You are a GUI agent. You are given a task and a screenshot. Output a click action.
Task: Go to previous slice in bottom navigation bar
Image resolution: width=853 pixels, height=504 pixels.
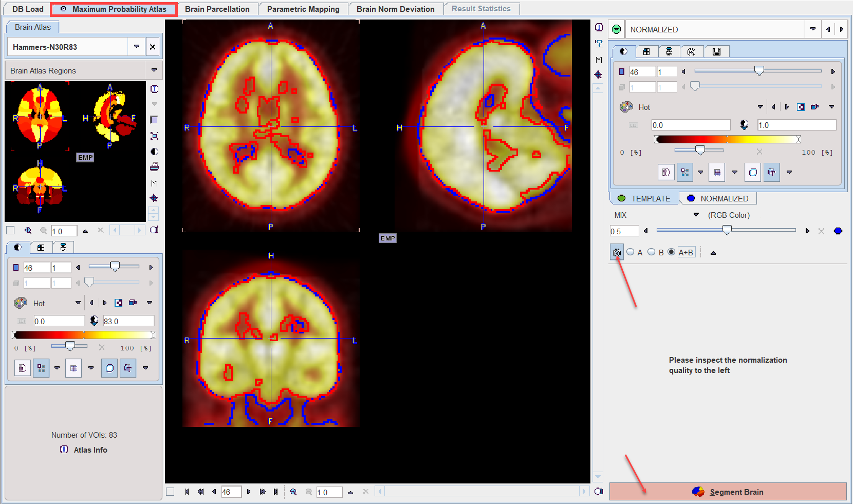click(x=214, y=492)
